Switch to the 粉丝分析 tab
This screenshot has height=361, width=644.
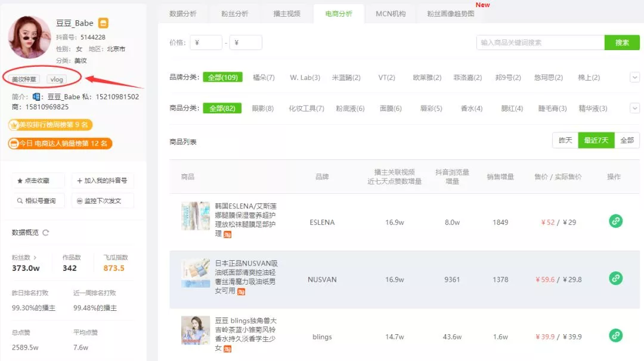coord(234,14)
